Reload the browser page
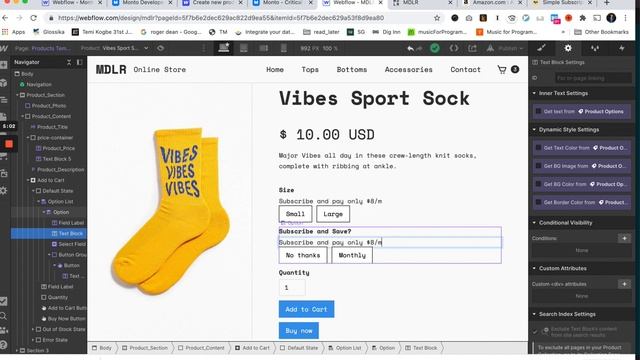The height and width of the screenshot is (360, 640). tap(33, 18)
